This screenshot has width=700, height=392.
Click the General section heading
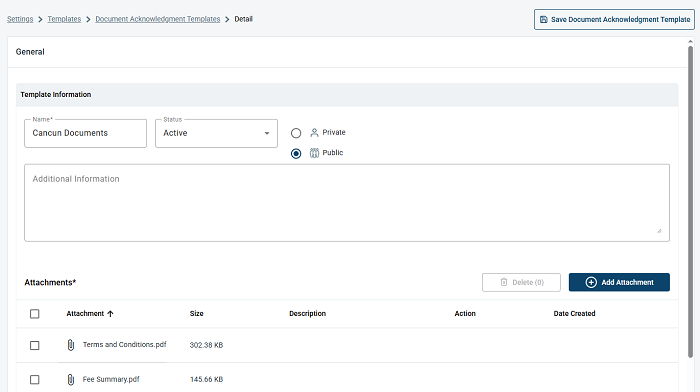point(30,52)
